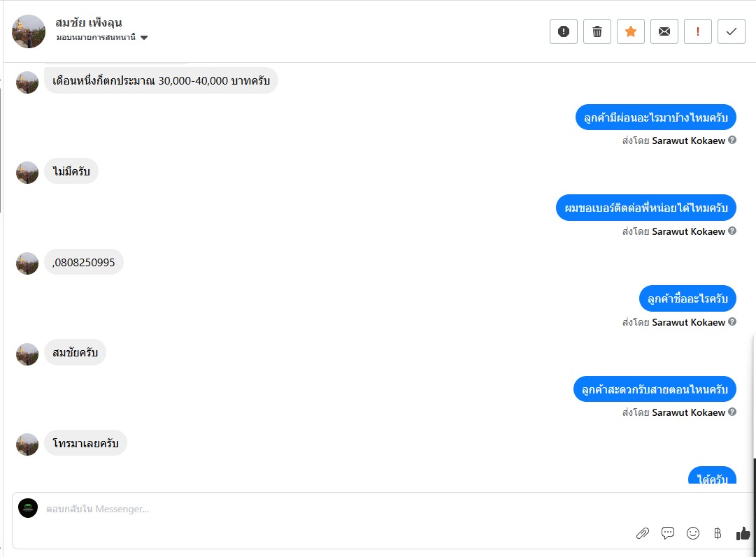Delete conversation using trash icon
756x557 pixels.
tap(597, 31)
